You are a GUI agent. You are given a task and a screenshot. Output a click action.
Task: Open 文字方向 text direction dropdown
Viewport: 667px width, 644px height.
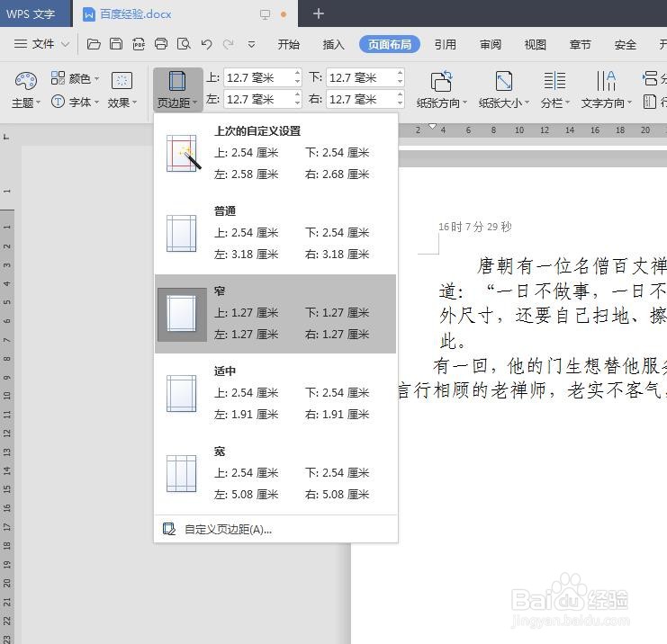(x=607, y=103)
